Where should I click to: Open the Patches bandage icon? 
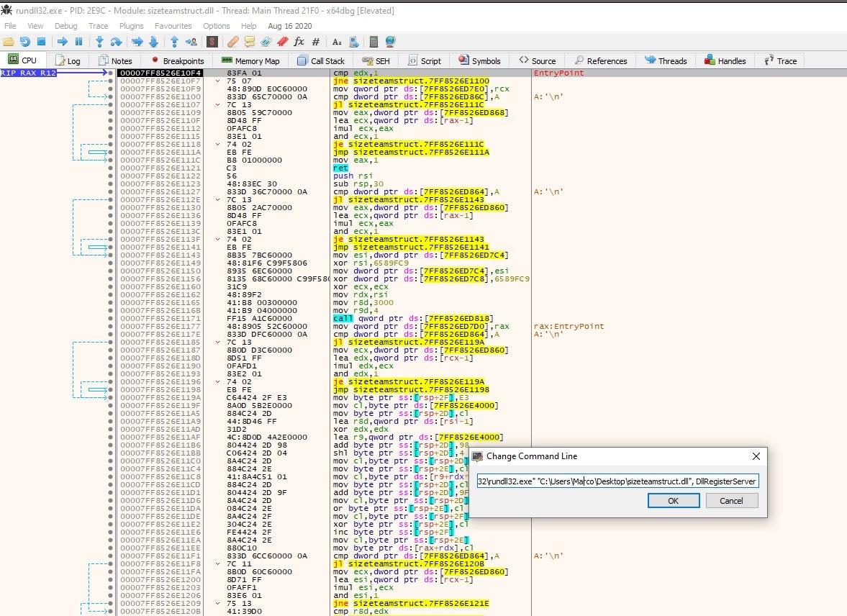coord(234,42)
